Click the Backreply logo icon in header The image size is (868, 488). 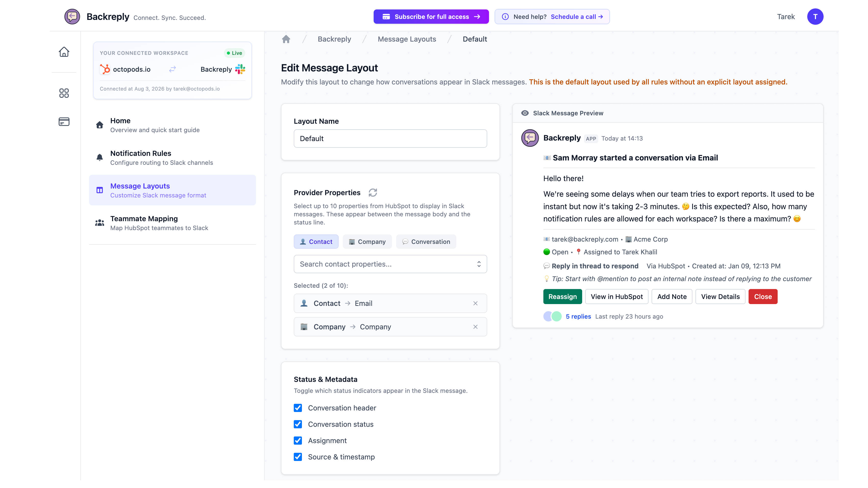pyautogui.click(x=72, y=17)
